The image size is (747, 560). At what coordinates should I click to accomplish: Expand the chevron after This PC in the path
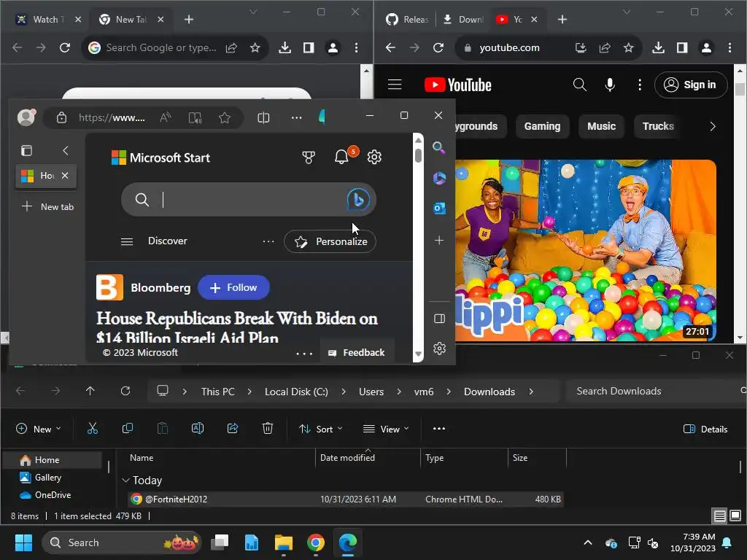(x=249, y=392)
